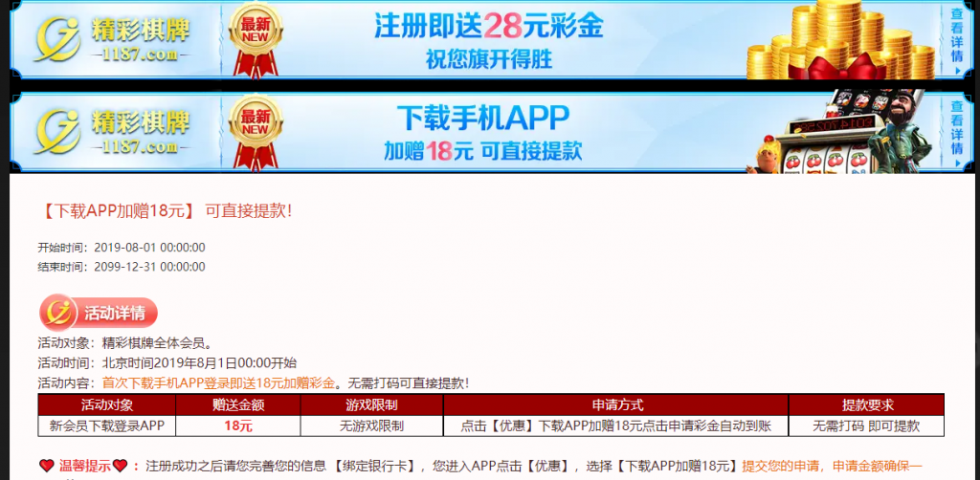Click the 提款要求 table header cell
Image resolution: width=980 pixels, height=480 pixels.
[866, 405]
